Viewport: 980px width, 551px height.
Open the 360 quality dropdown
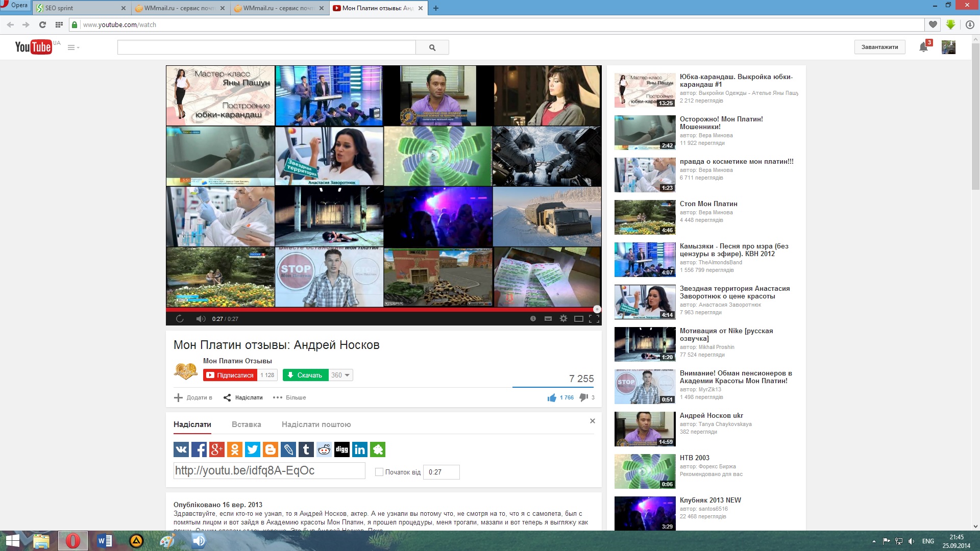[x=340, y=375]
